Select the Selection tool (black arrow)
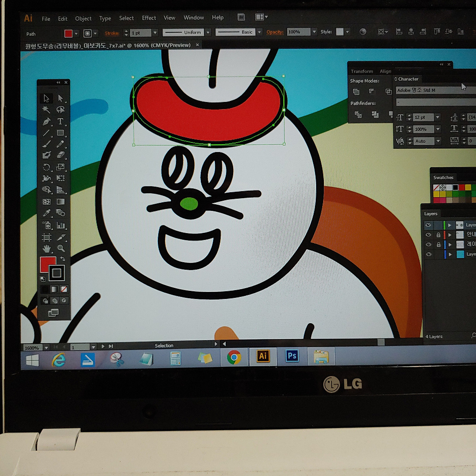The width and height of the screenshot is (476, 476). (x=46, y=98)
